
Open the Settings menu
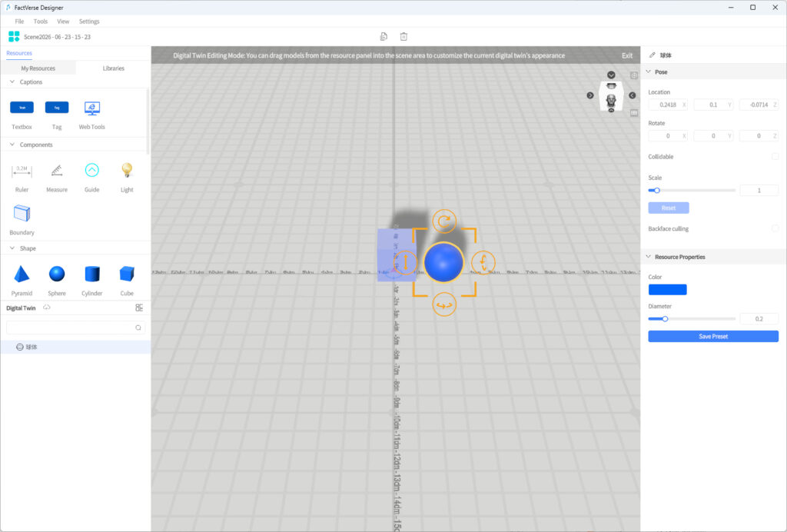pos(89,21)
